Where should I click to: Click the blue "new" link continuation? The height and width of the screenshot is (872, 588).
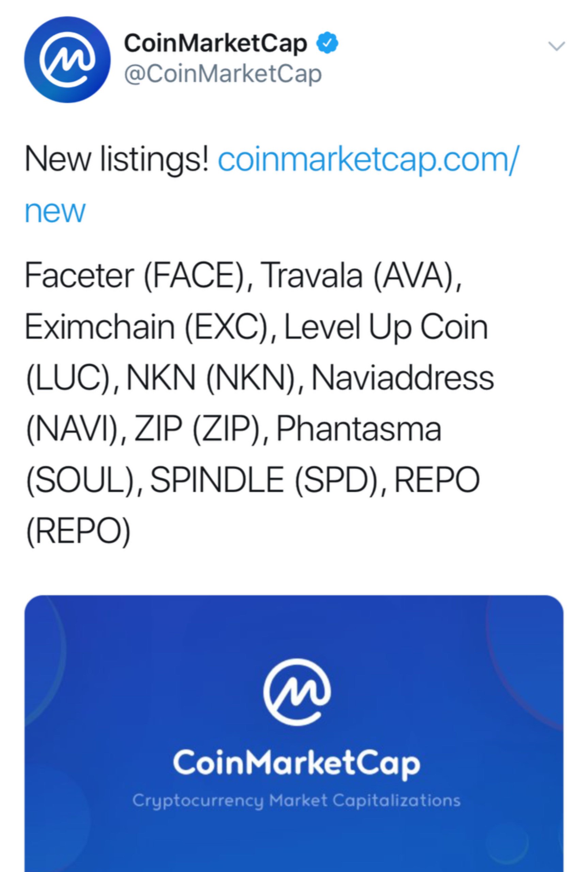(55, 211)
